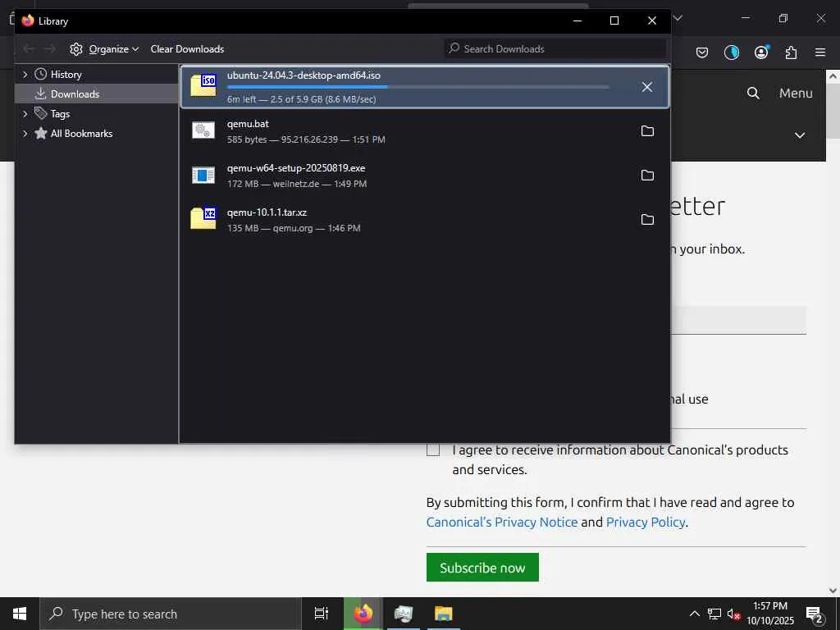The height and width of the screenshot is (630, 840).
Task: Click the "172 MB — weilnetz.de" details text
Action: [297, 184]
